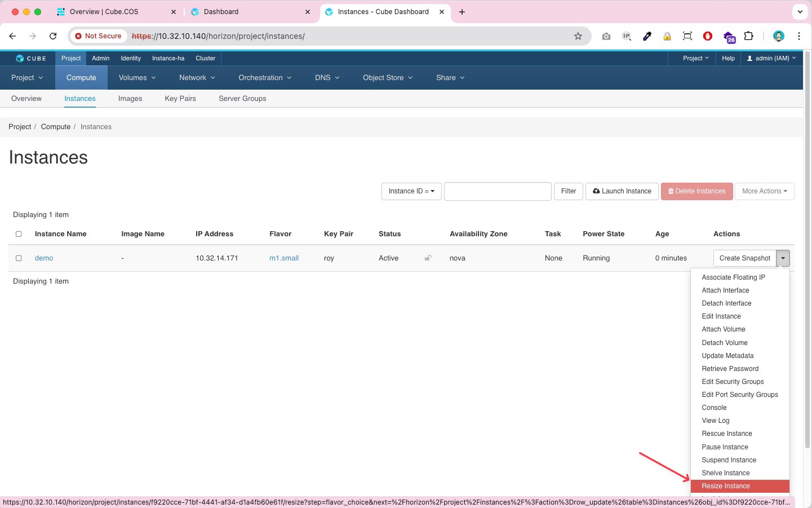
Task: Open a new browser tab with plus
Action: click(x=462, y=12)
